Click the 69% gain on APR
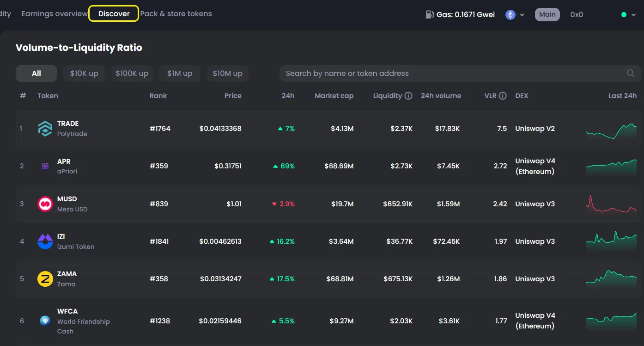644x346 pixels. 284,166
